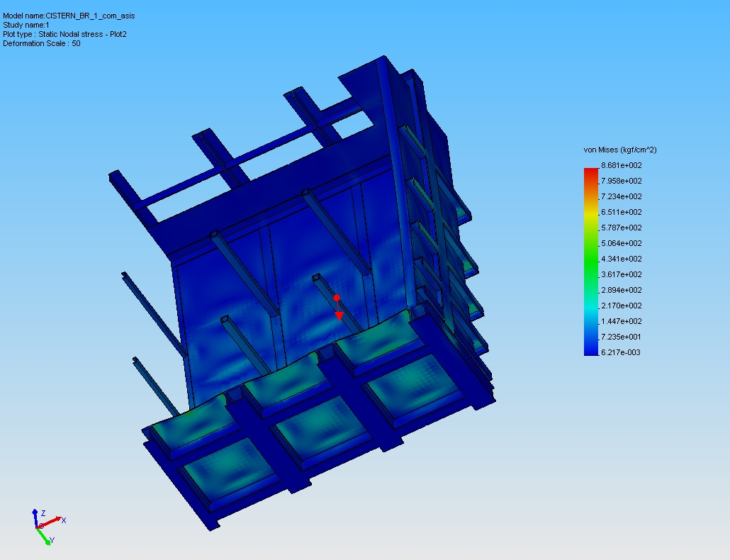Select the legend value 2.170e+002
This screenshot has height=560, width=730.
[x=622, y=306]
